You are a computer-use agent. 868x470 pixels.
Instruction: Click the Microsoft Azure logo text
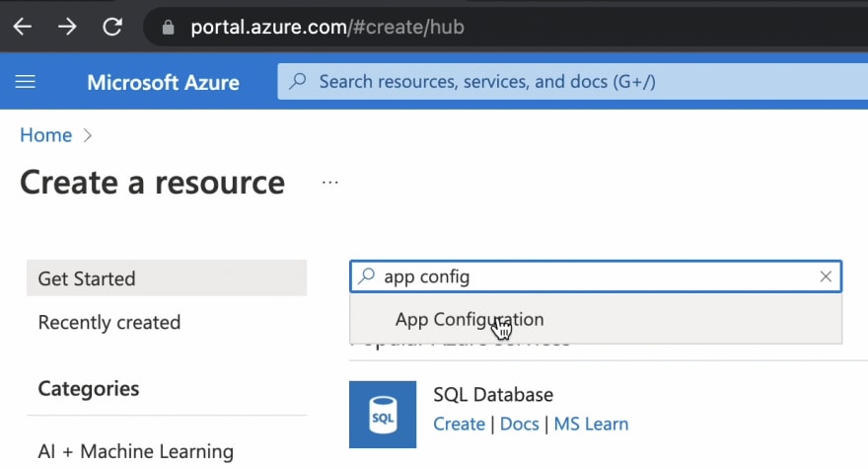(164, 83)
